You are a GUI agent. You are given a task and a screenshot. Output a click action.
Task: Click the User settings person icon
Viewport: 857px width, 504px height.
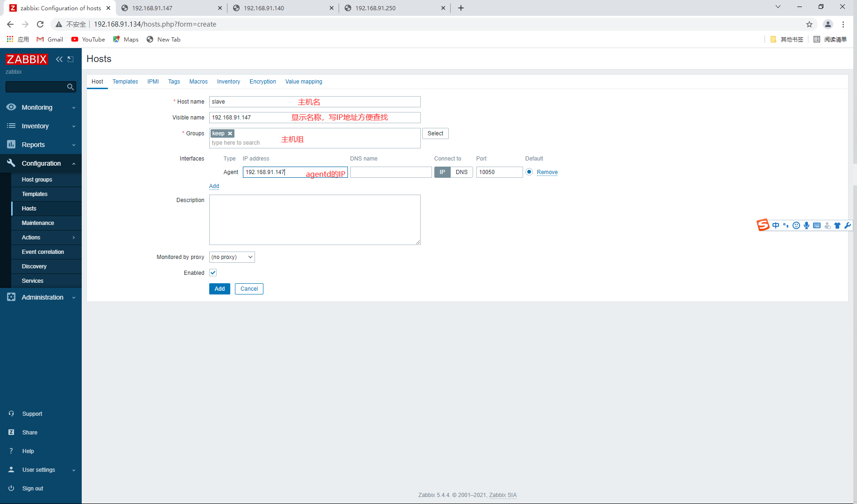pyautogui.click(x=11, y=469)
